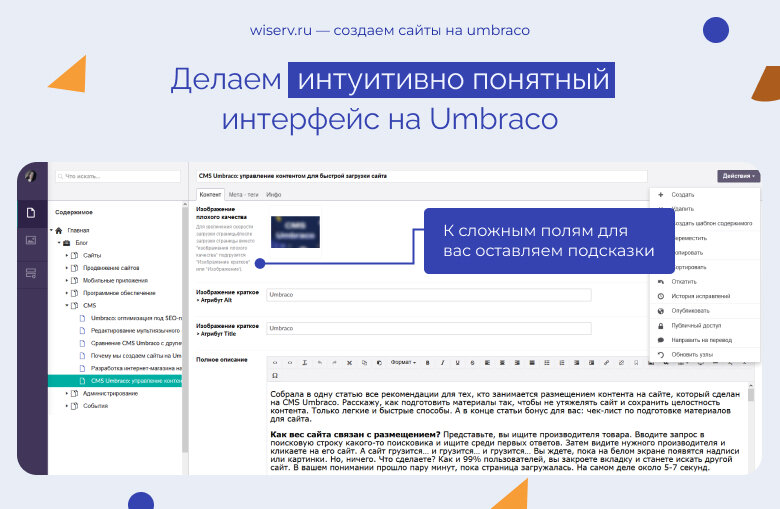Screen dimensions: 780x509
Task: Choose 'Публичный доступ' menu entry
Action: pyautogui.click(x=705, y=325)
